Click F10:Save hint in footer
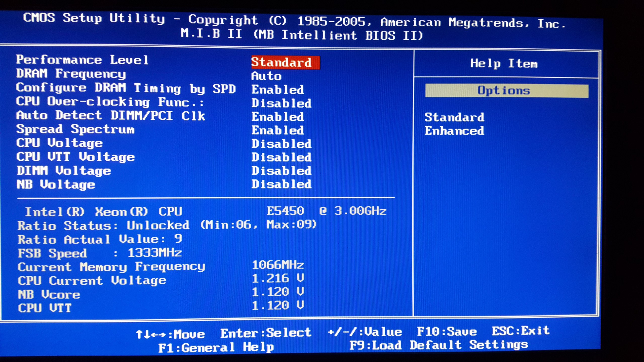The width and height of the screenshot is (644, 362). point(447,332)
